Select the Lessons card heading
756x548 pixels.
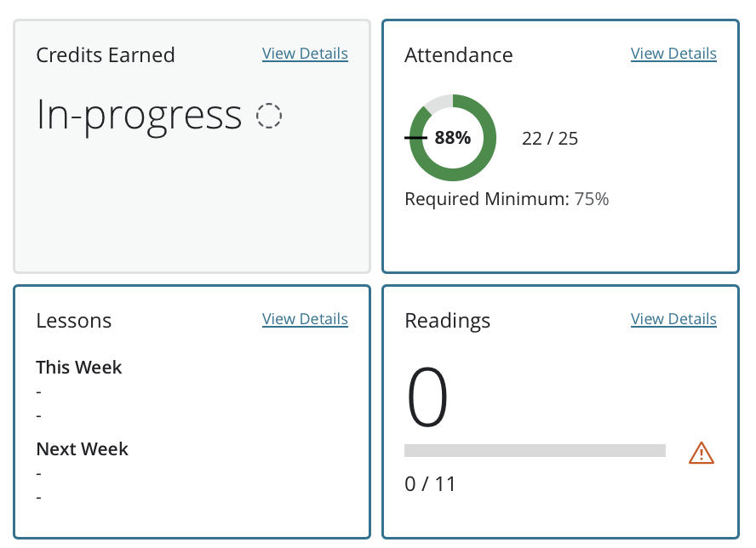click(74, 321)
